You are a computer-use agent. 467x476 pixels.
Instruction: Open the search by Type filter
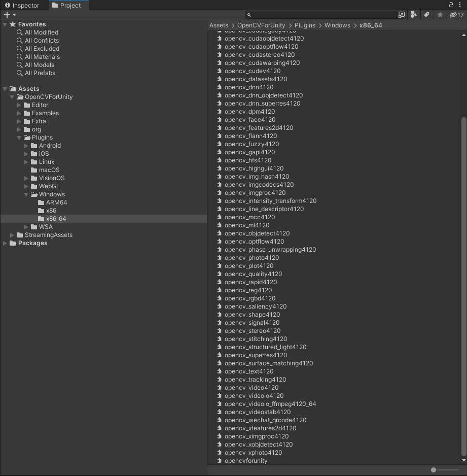pos(413,15)
